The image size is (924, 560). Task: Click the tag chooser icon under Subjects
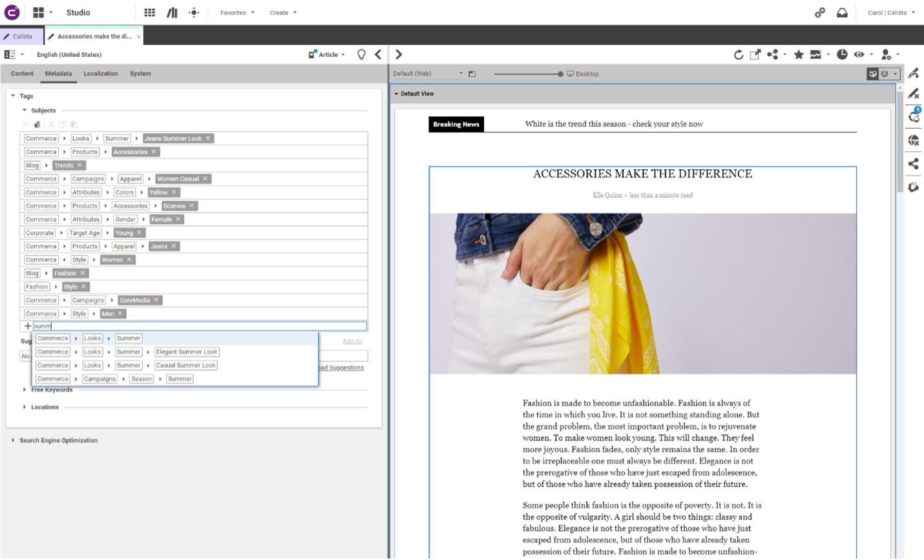[x=37, y=124]
